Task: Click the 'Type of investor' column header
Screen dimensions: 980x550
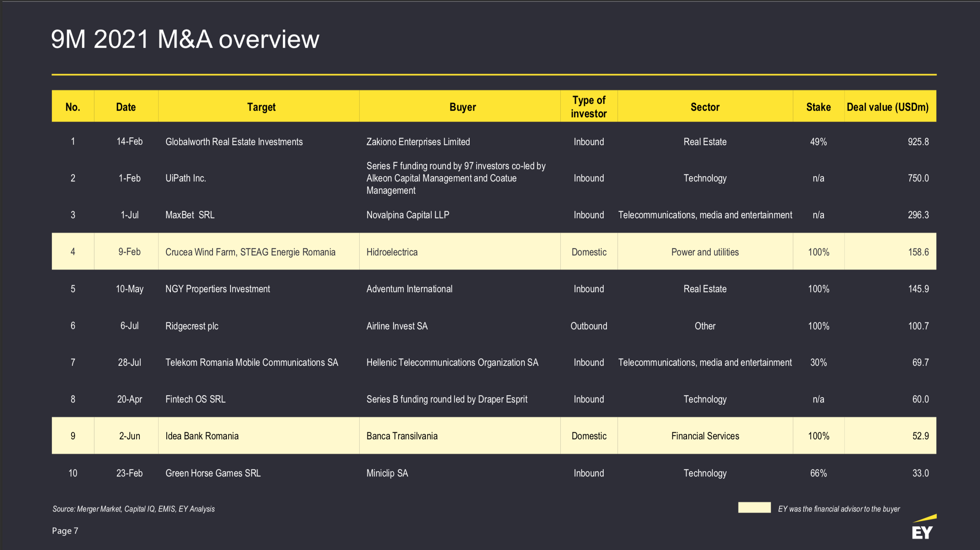Action: coord(589,107)
